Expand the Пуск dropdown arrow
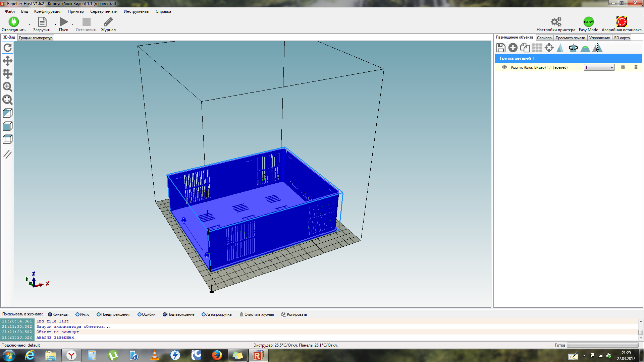Viewport: 644px width, 362px height. coord(72,24)
